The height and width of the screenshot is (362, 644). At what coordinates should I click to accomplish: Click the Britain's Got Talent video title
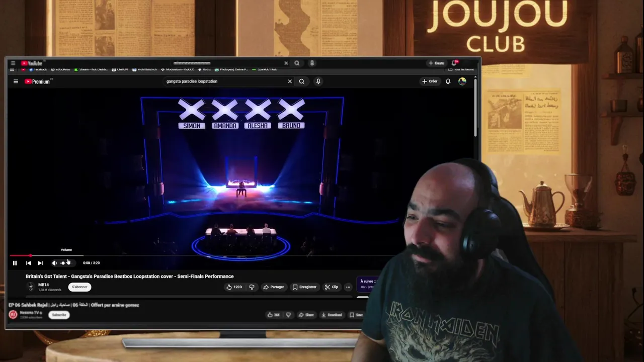[129, 276]
